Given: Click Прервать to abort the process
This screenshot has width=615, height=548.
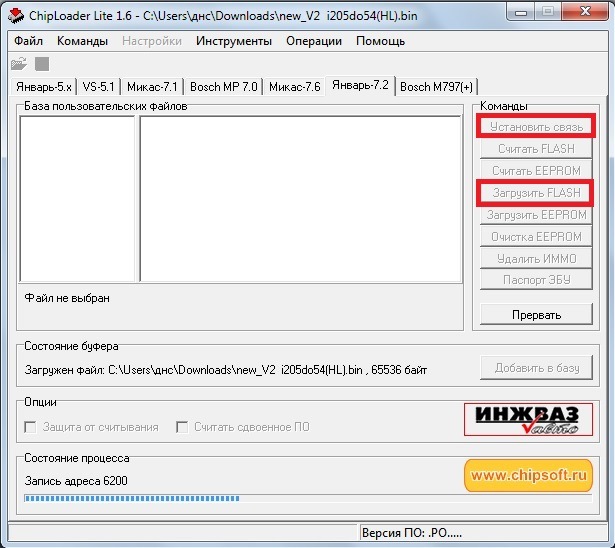Looking at the screenshot, I should 536,314.
